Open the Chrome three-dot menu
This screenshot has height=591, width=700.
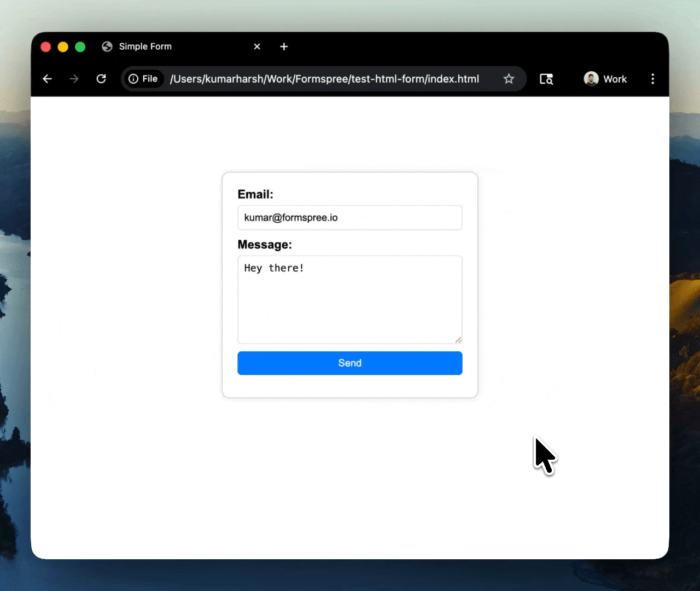[x=652, y=79]
